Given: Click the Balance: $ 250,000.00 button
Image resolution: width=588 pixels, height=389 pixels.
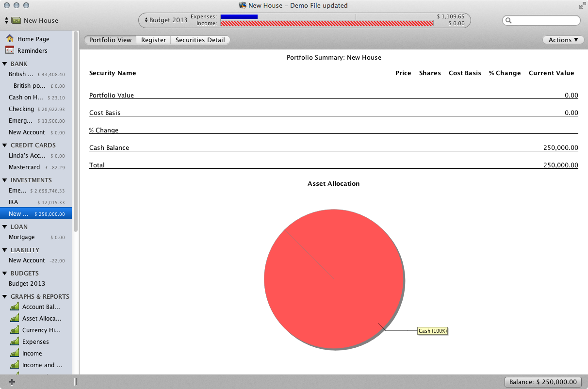Looking at the screenshot, I should coord(543,382).
